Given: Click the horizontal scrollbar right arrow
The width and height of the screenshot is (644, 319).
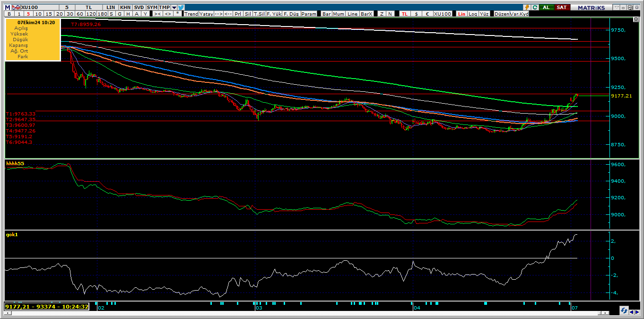Looking at the screenshot, I should click(606, 313).
